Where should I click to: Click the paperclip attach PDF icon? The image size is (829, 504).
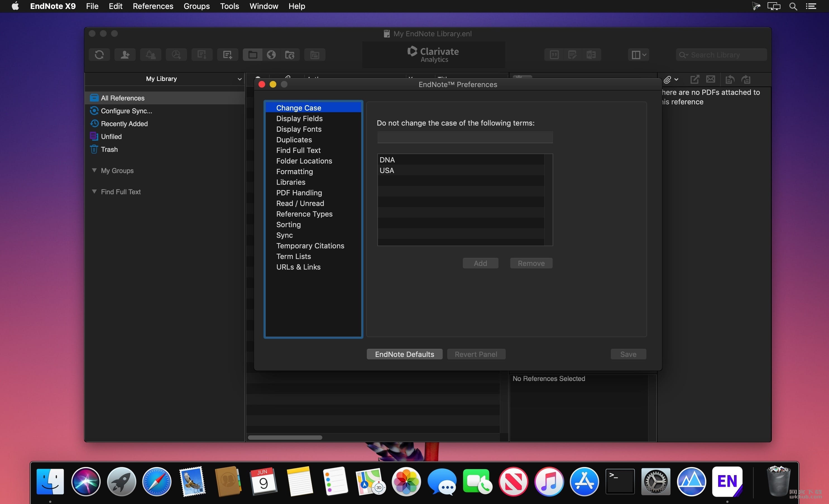(667, 80)
